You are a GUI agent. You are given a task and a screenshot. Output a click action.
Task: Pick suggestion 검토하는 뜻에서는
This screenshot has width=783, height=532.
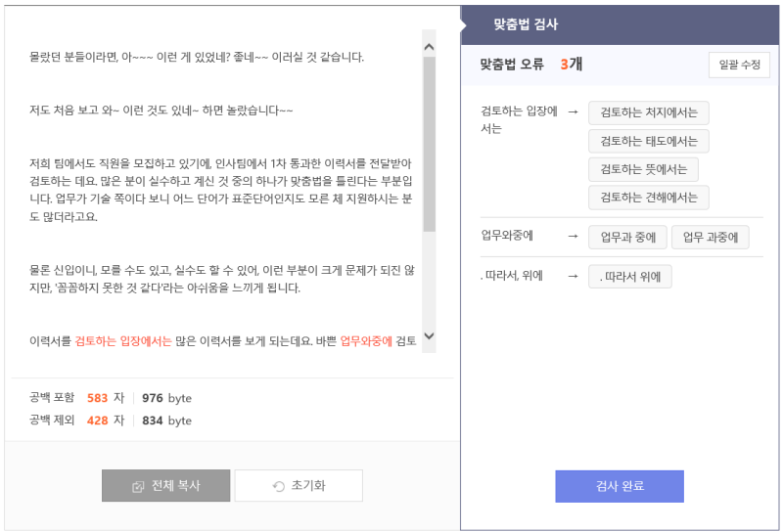[x=643, y=170]
